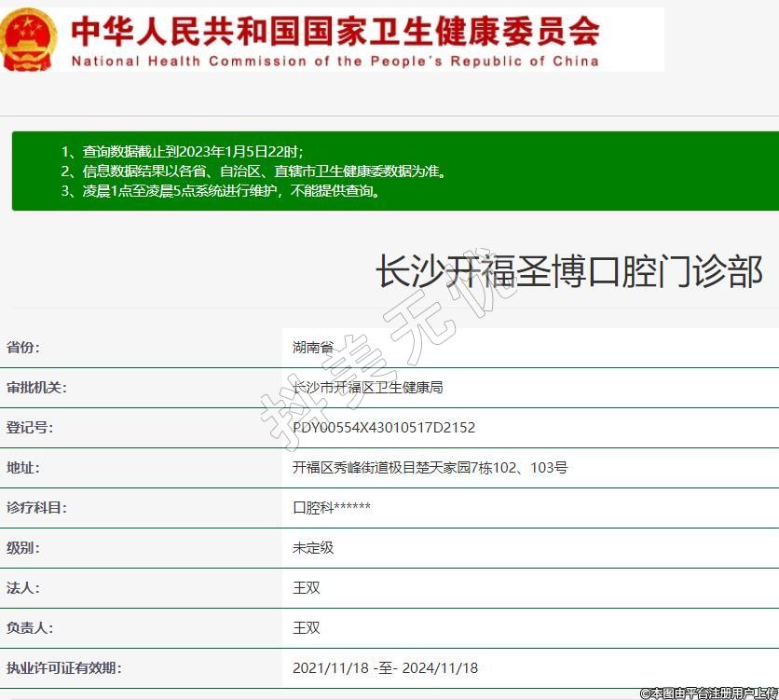Image resolution: width=779 pixels, height=700 pixels.
Task: Click the address value starting with 开福区秀峰街道
Action: pos(430,468)
